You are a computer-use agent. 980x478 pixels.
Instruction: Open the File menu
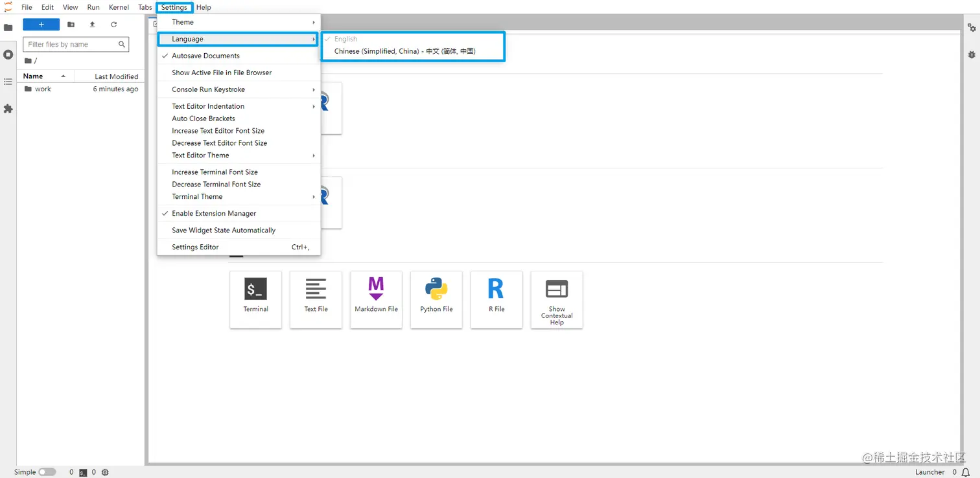click(27, 7)
